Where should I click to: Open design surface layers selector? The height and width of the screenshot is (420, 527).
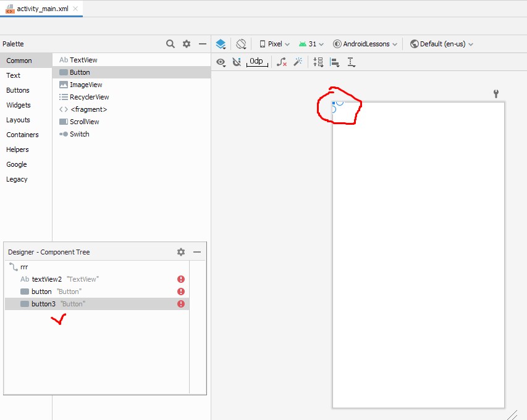221,44
